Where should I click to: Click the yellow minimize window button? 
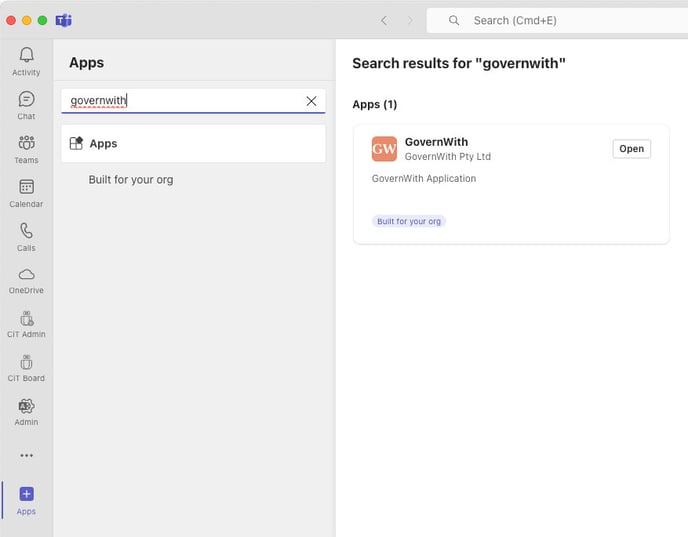click(27, 20)
